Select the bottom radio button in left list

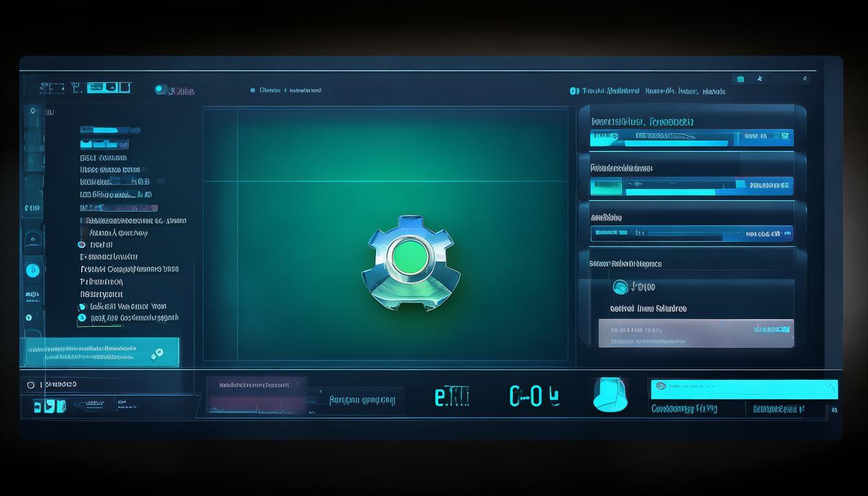82,318
